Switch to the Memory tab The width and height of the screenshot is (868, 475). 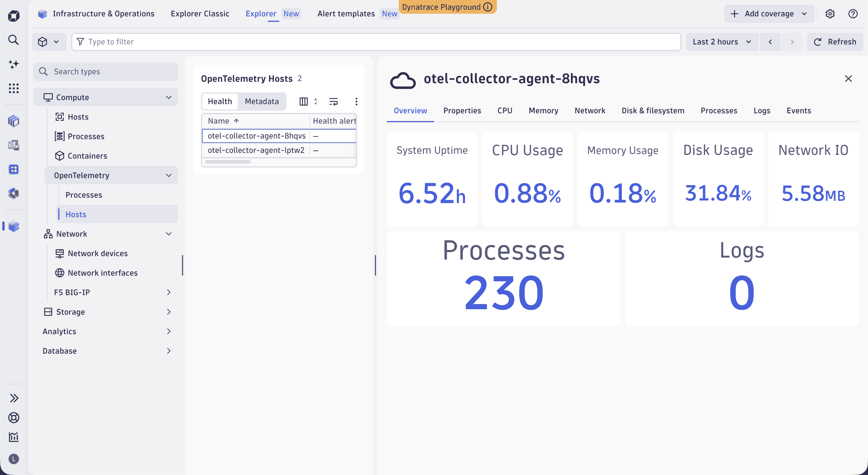coord(543,111)
